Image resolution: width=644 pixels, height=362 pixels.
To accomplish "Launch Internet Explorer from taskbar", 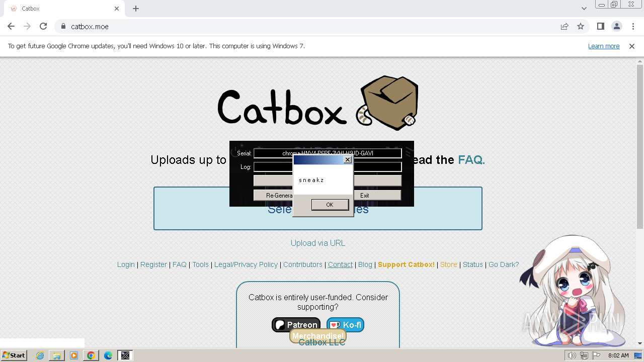I will [40, 355].
